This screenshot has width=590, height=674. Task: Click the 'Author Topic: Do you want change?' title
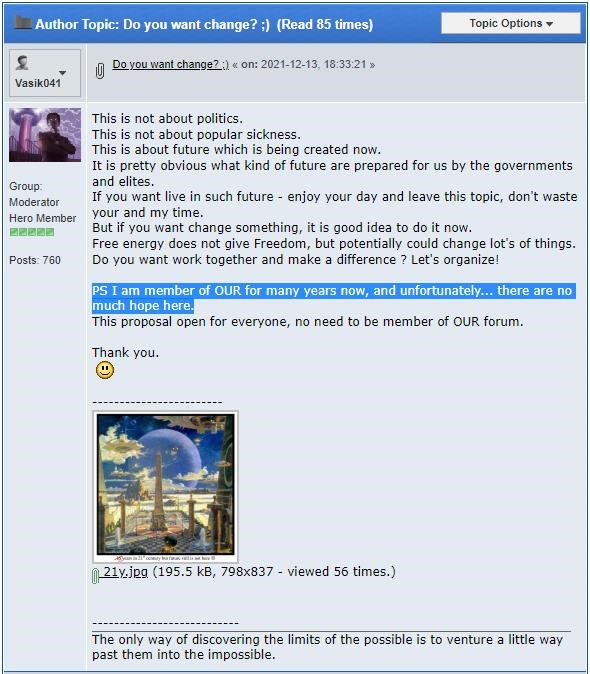click(x=204, y=24)
